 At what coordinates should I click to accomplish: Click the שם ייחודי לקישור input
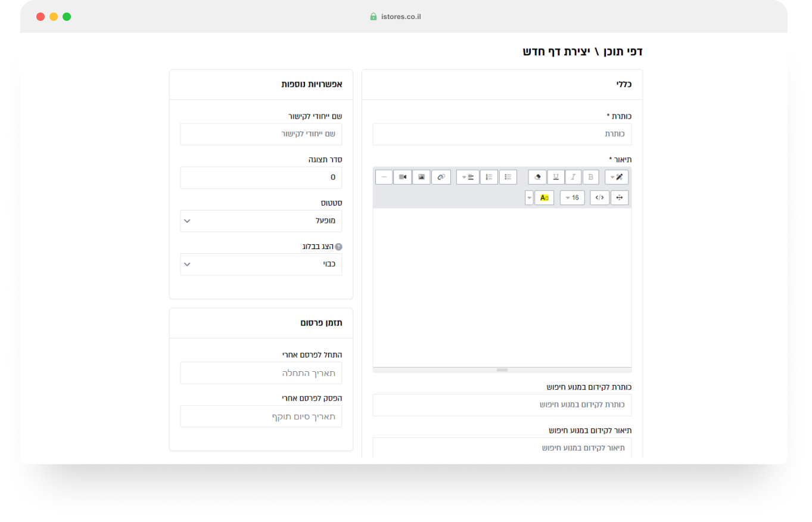click(x=262, y=134)
